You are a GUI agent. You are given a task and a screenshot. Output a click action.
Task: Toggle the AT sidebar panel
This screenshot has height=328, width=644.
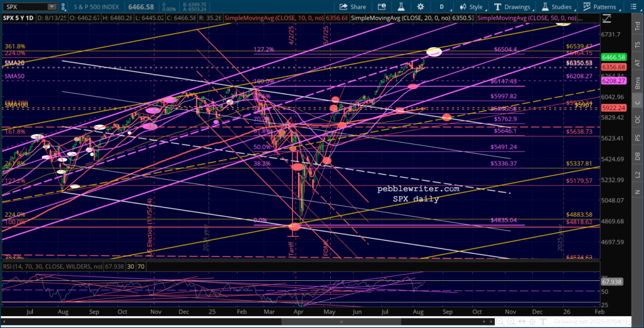pos(637,62)
